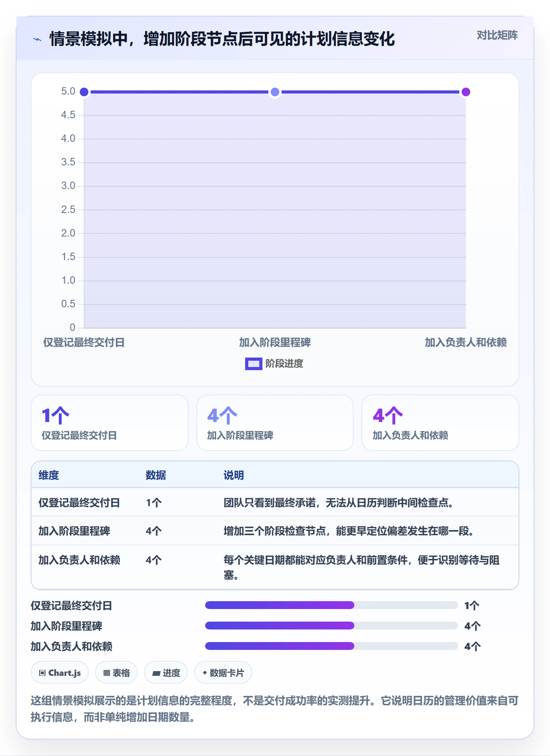550x756 pixels.
Task: Click the table description starting 增加三个阶段检查节点
Action: click(x=349, y=531)
